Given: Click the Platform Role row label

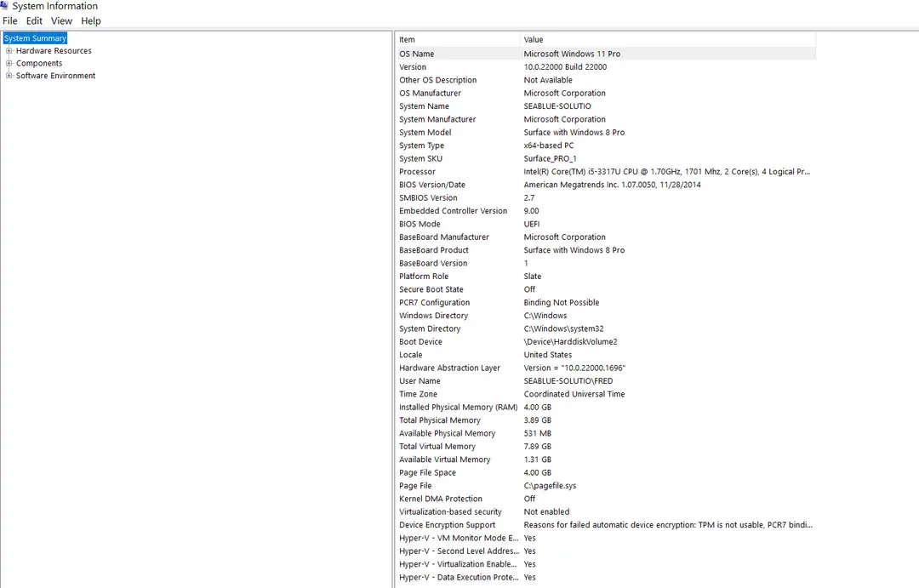Looking at the screenshot, I should 424,276.
